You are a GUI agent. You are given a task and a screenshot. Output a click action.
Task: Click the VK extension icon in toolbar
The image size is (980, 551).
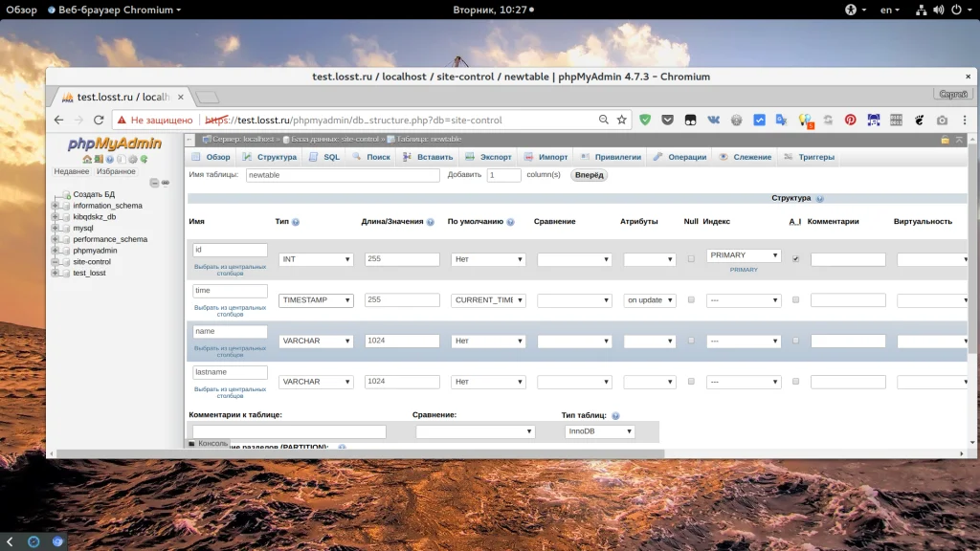(x=713, y=121)
